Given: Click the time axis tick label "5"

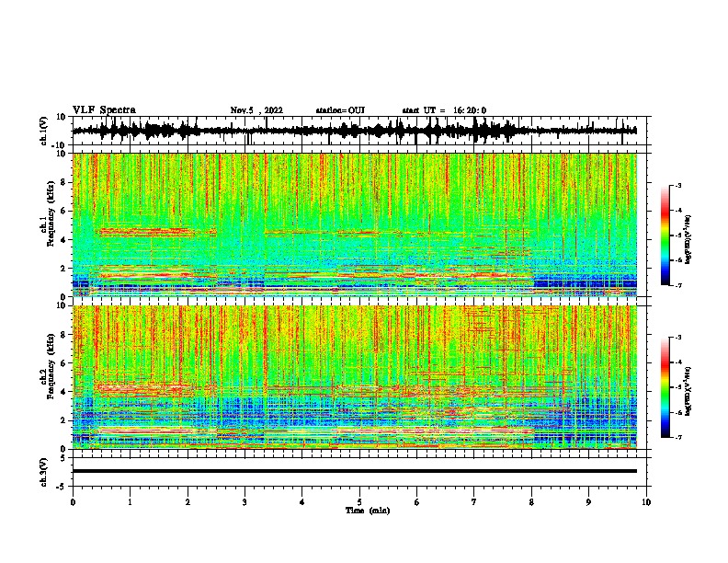Looking at the screenshot, I should pos(359,502).
